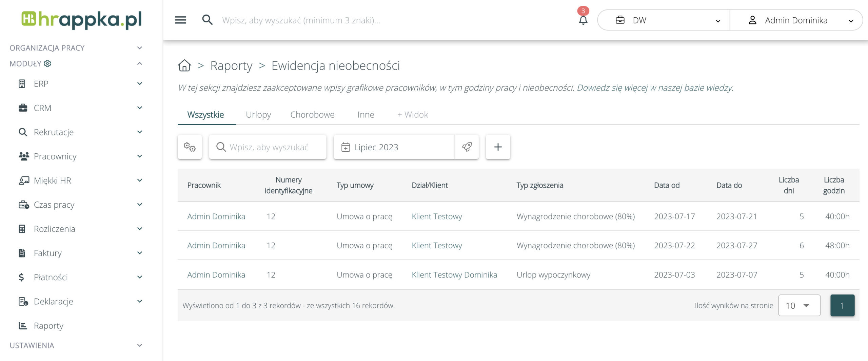Switch to the Chorobowe tab
Screen dimensions: 868x361
tap(312, 115)
